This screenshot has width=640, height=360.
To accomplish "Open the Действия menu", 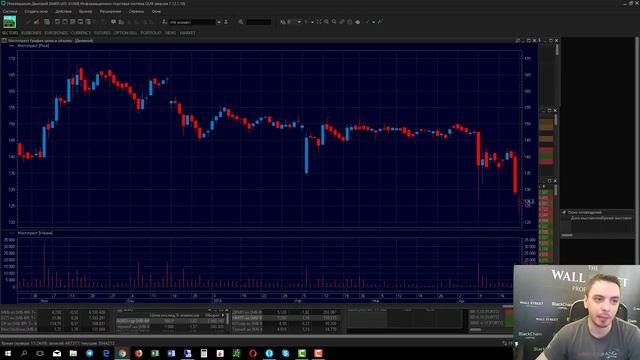I will [x=63, y=11].
